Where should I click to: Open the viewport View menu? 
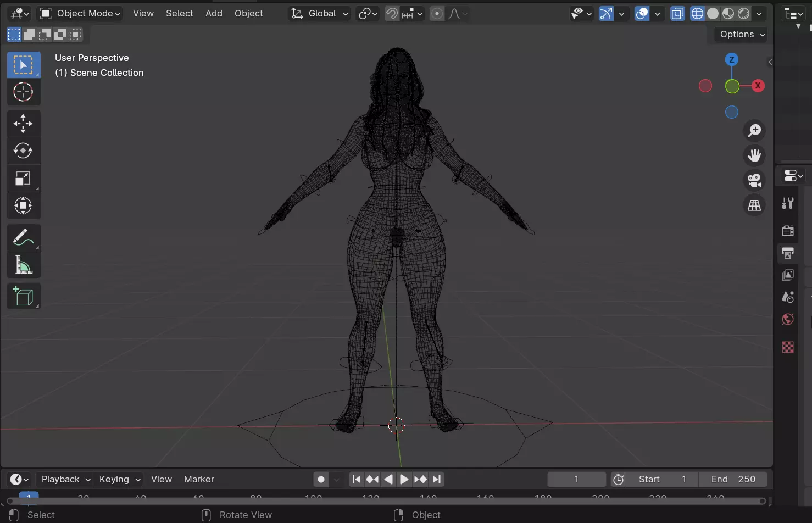(x=143, y=13)
